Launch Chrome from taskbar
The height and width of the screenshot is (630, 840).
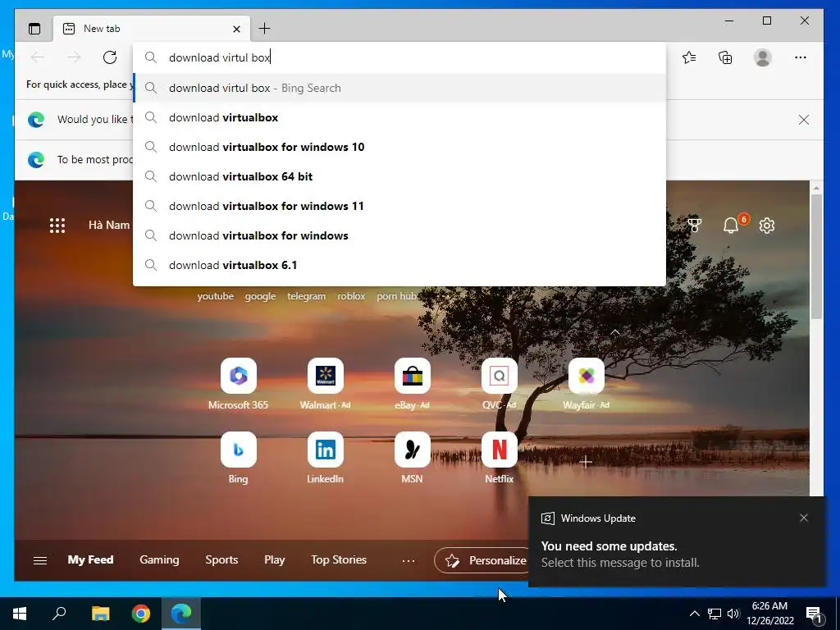click(x=141, y=614)
